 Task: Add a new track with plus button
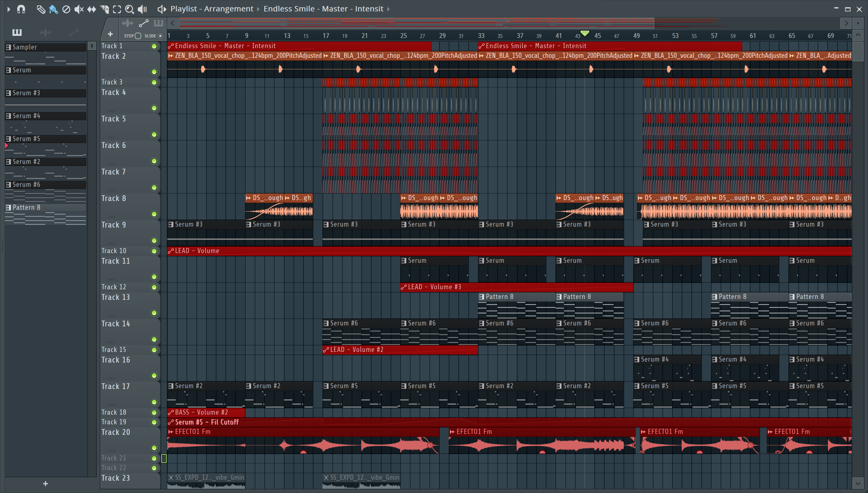[x=110, y=34]
